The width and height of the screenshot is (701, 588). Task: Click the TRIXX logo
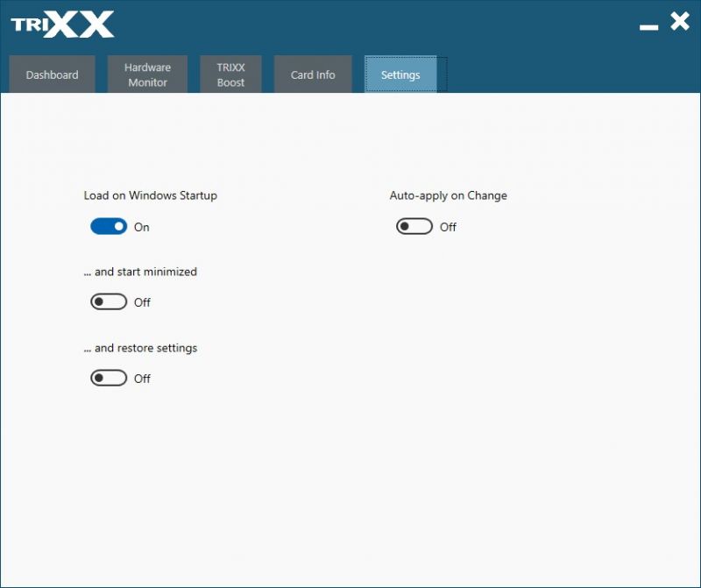click(62, 25)
